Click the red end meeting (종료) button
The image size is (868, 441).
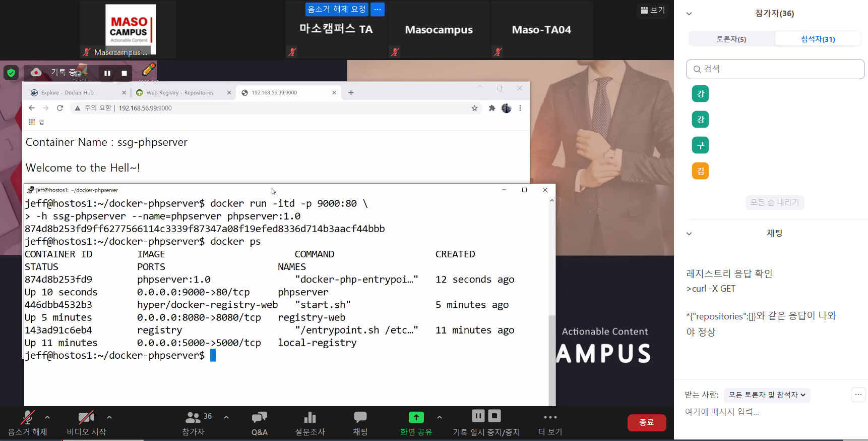pyautogui.click(x=646, y=422)
